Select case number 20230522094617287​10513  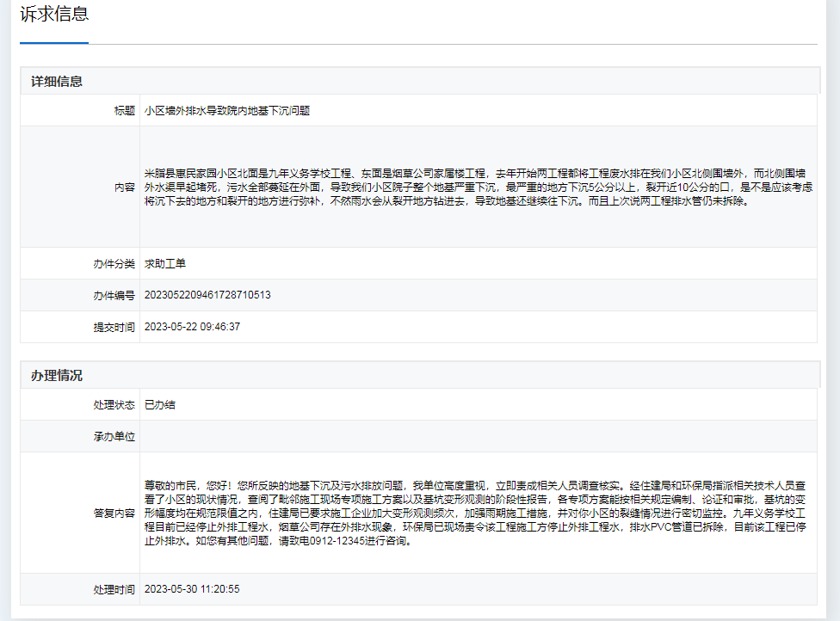tap(207, 296)
